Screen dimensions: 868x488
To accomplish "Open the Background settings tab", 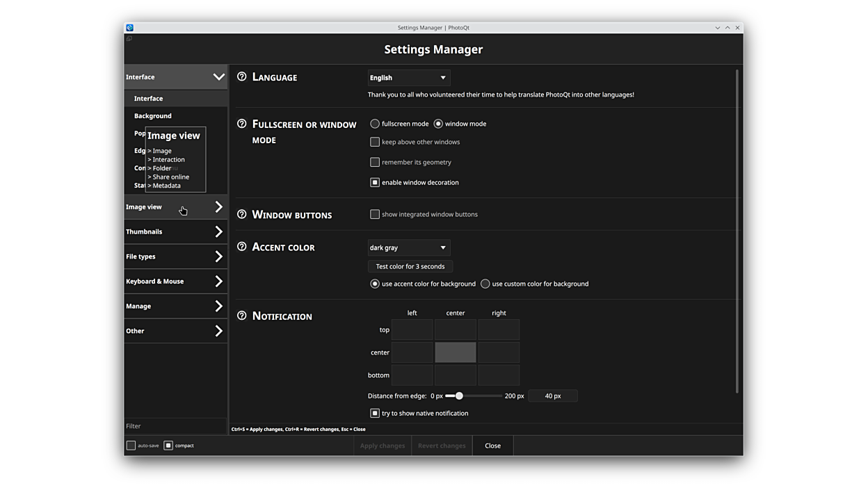I will (x=153, y=116).
